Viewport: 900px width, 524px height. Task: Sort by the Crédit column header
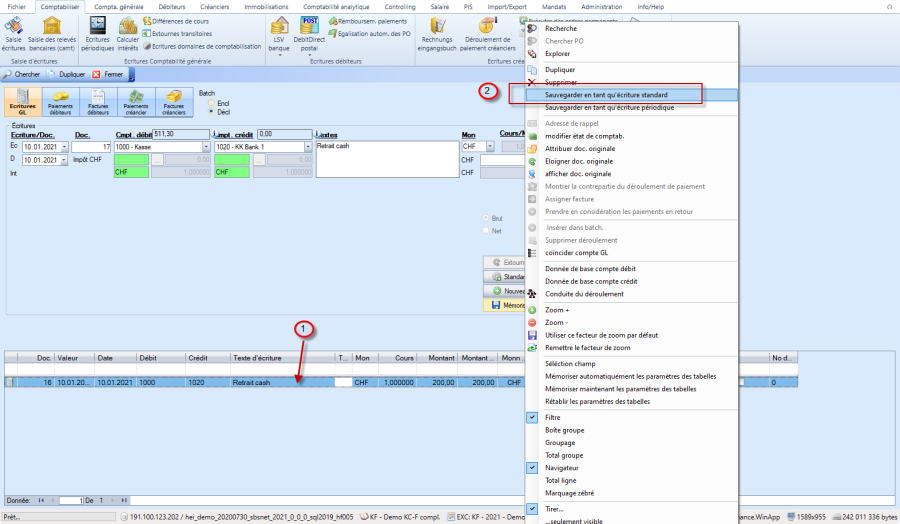click(207, 358)
